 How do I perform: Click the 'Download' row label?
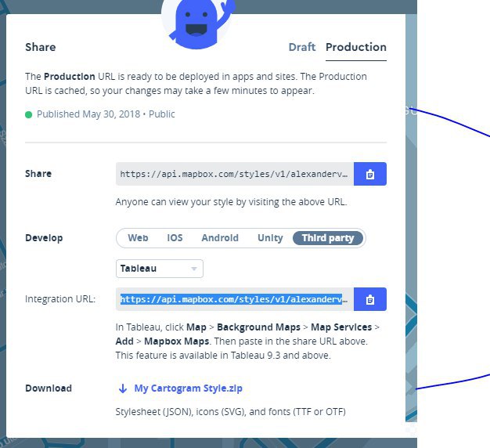(x=49, y=388)
